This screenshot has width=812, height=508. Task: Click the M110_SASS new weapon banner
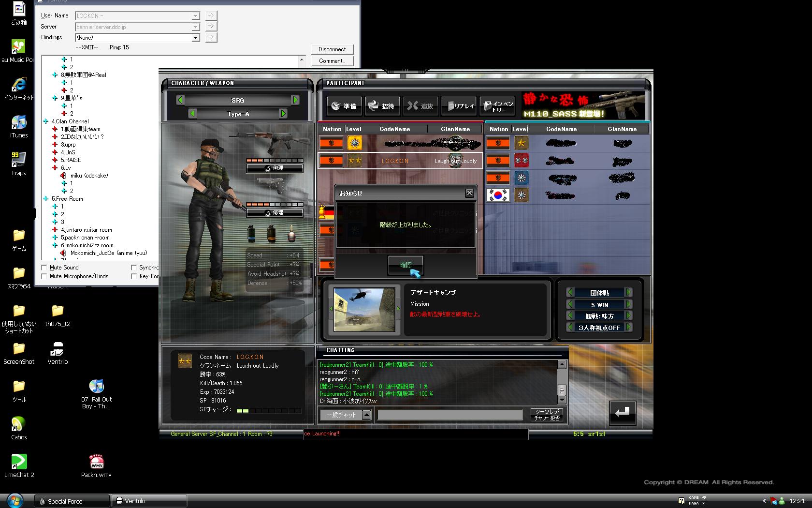point(583,105)
